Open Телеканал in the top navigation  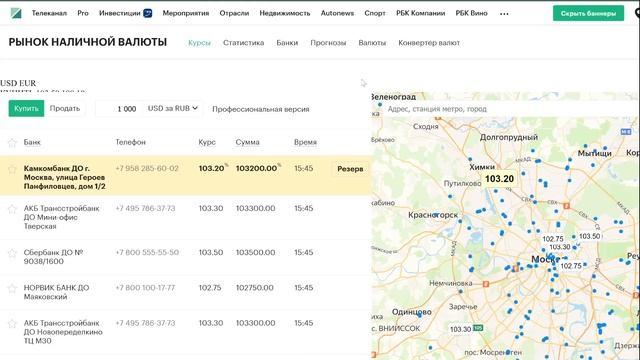[49, 13]
